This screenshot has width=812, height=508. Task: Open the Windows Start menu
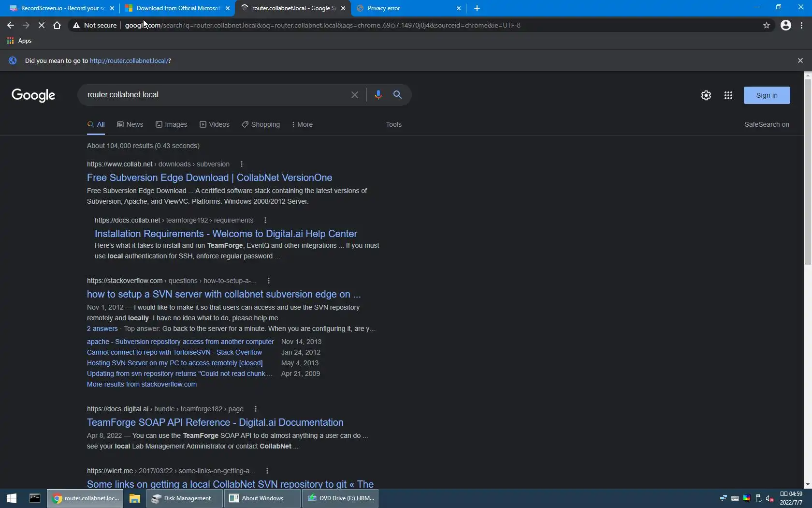[x=12, y=498]
